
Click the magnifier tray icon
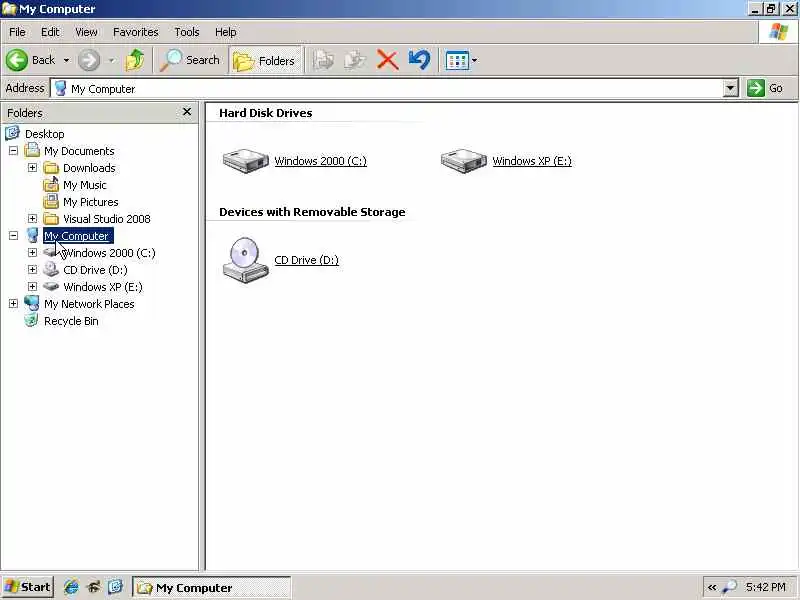(730, 588)
